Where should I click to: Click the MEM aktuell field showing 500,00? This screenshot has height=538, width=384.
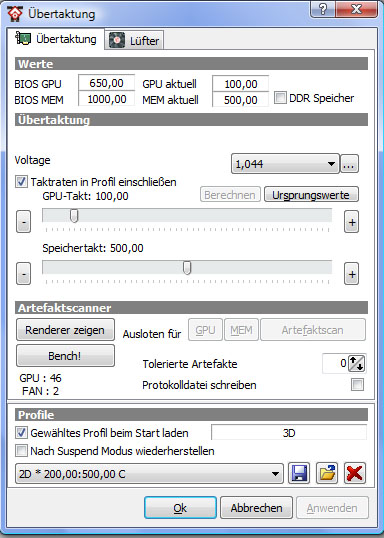(241, 100)
